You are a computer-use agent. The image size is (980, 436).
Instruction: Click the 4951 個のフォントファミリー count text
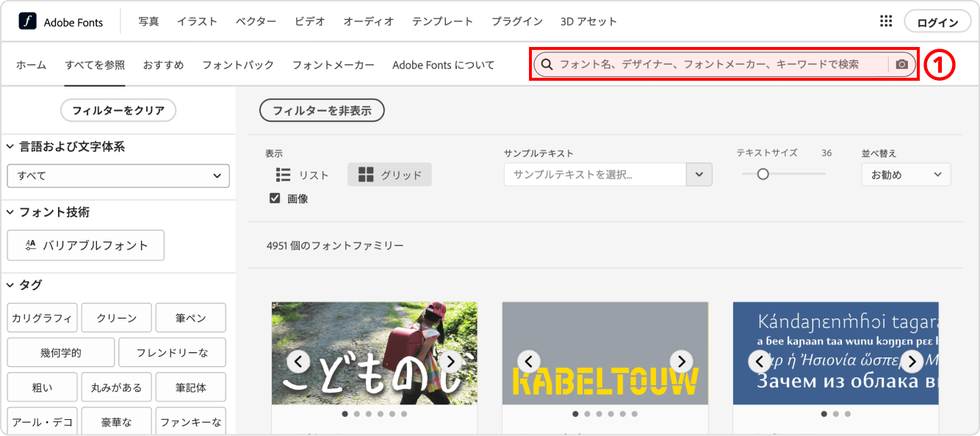(x=335, y=246)
